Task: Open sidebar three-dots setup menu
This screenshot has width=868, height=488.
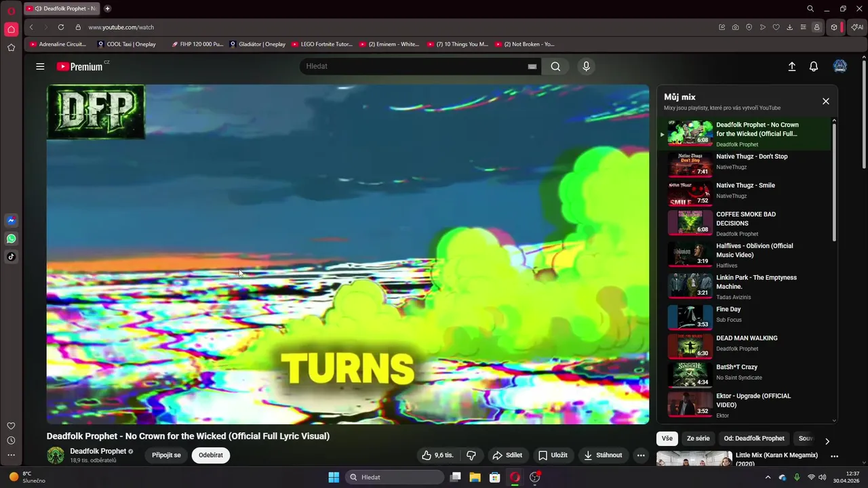Action: tap(11, 455)
